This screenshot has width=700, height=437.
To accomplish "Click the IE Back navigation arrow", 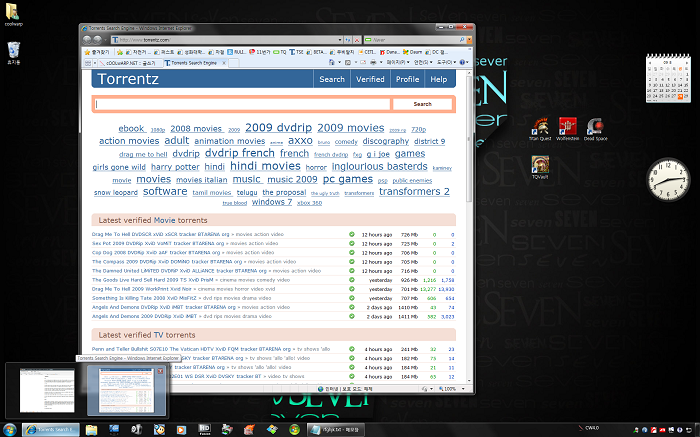I will point(87,40).
